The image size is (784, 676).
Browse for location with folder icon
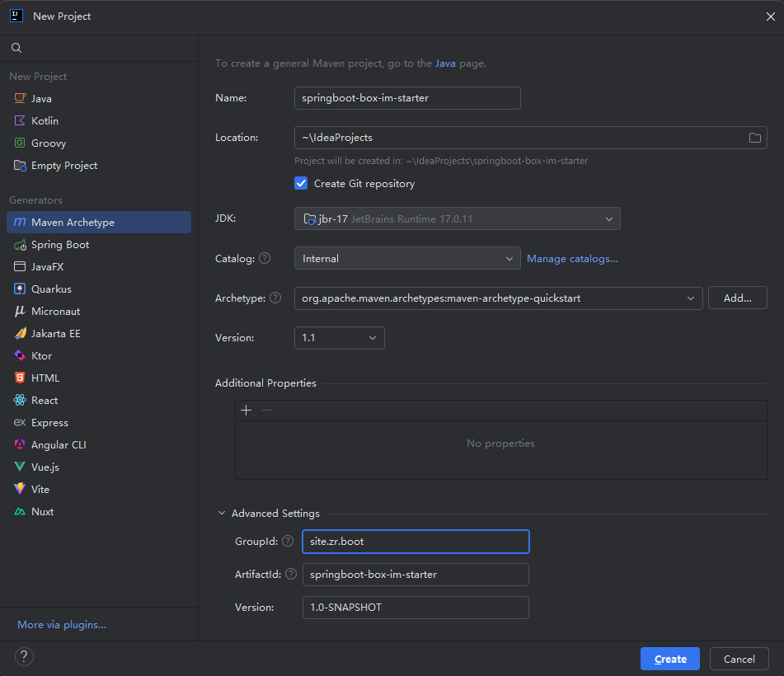pos(755,138)
